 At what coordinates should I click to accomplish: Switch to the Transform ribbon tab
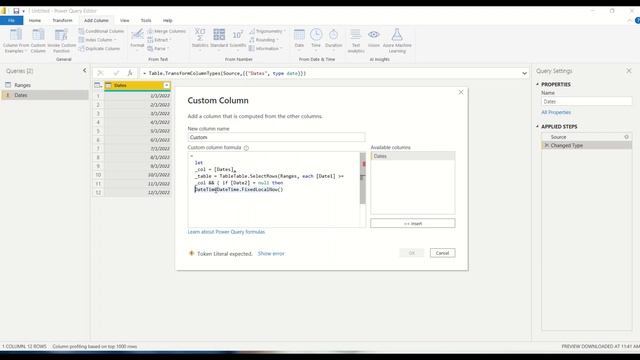tap(62, 20)
